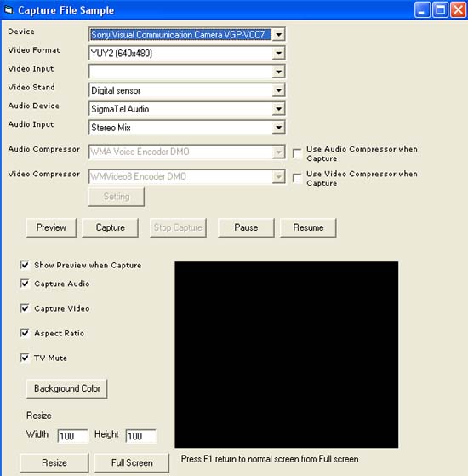Click the Height input field
The image size is (468, 476).
[x=141, y=436]
